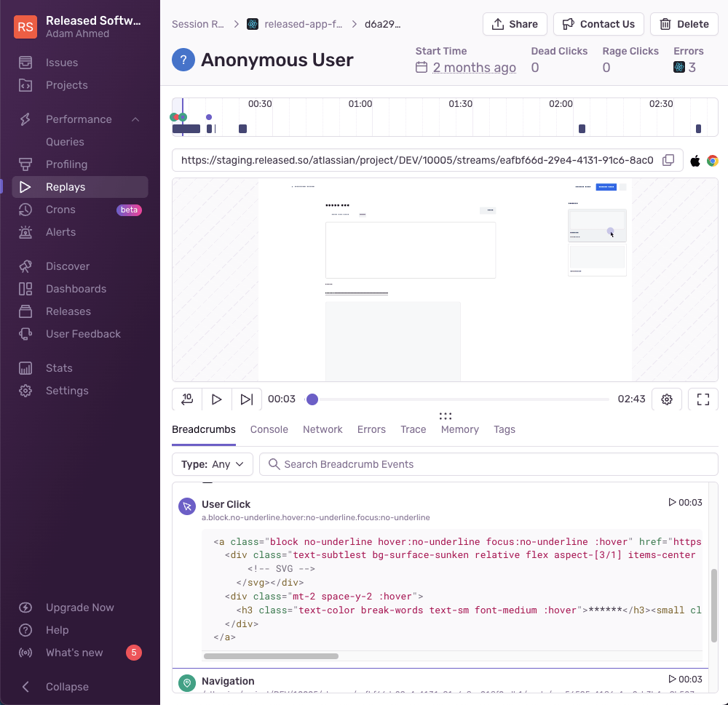Open the Released Software organization menu
Image resolution: width=728 pixels, height=705 pixels.
coord(80,27)
